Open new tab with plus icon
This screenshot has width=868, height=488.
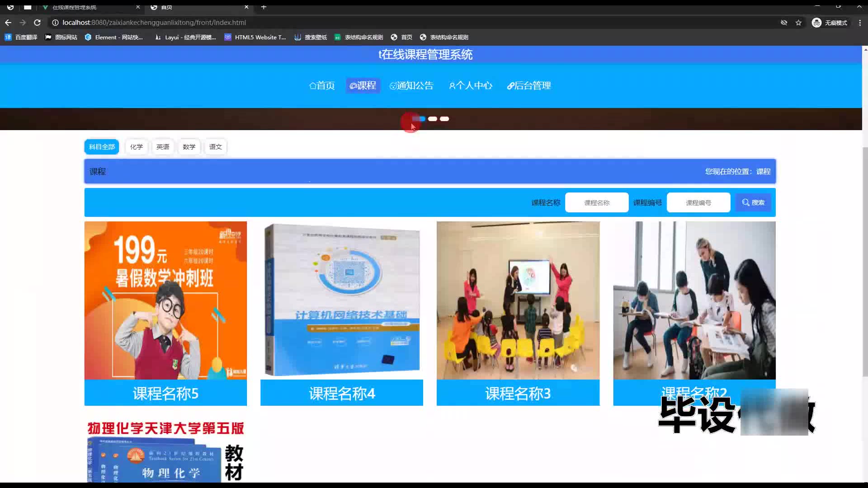tap(264, 7)
